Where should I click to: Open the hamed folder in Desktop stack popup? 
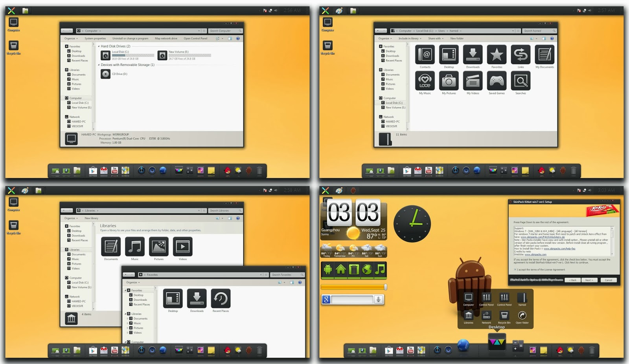522,298
